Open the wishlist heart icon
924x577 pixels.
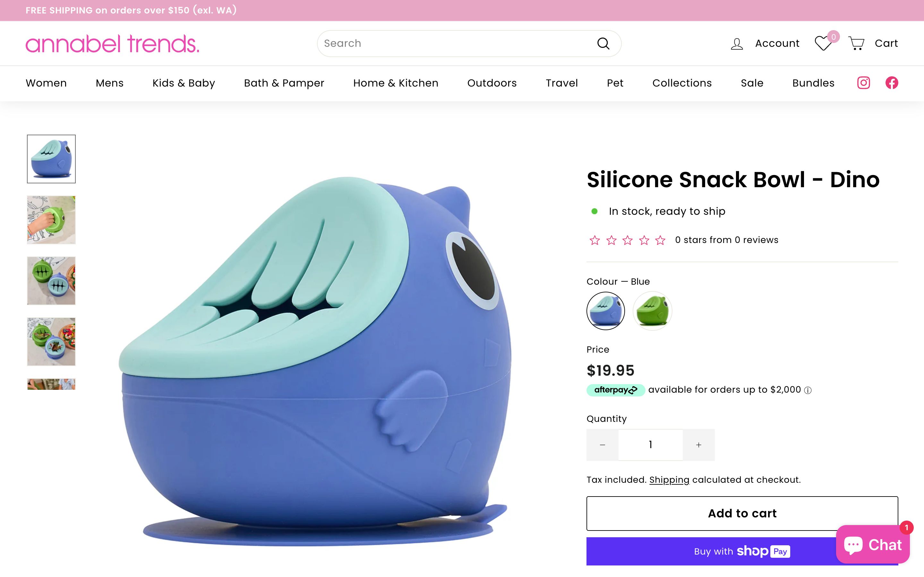click(823, 43)
